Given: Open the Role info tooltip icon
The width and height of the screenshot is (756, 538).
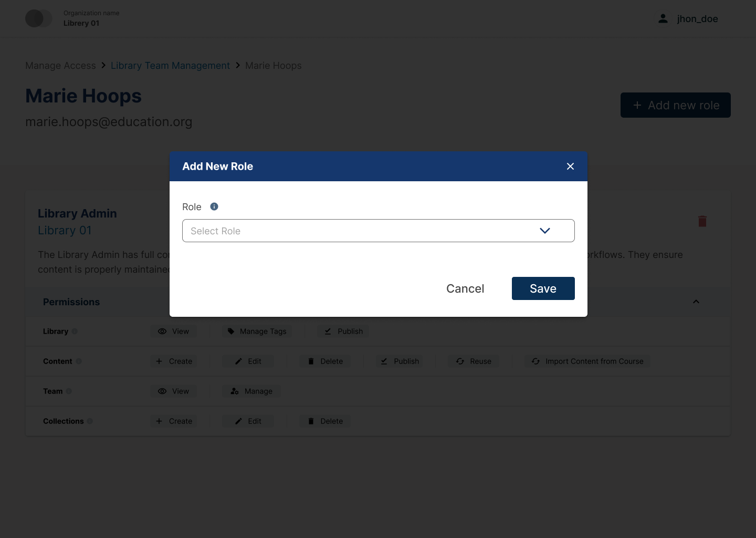Looking at the screenshot, I should point(214,206).
